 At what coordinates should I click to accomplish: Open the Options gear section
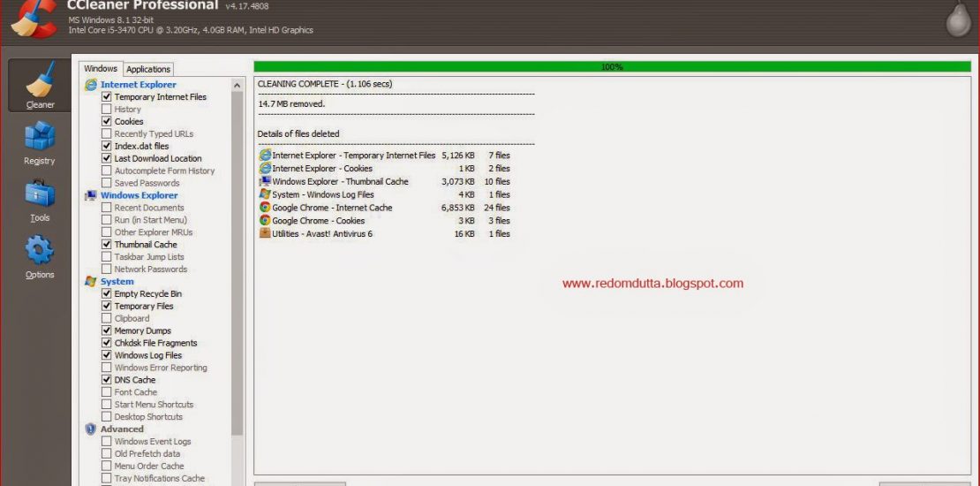coord(40,256)
